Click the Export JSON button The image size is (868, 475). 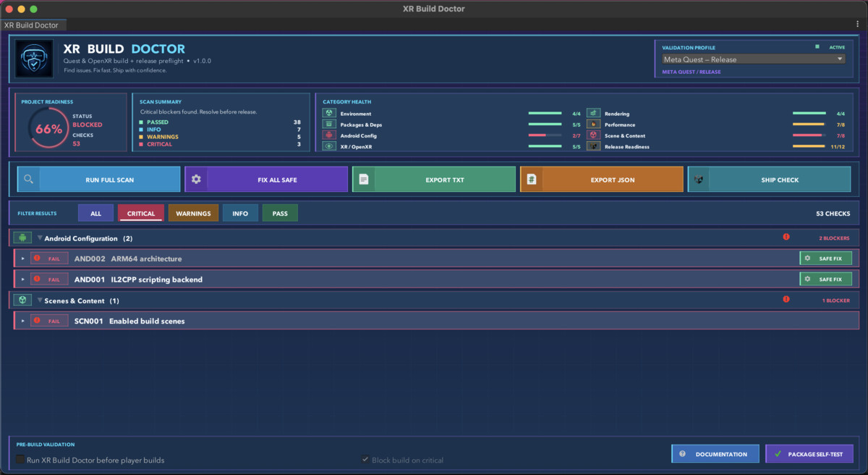[602, 179]
